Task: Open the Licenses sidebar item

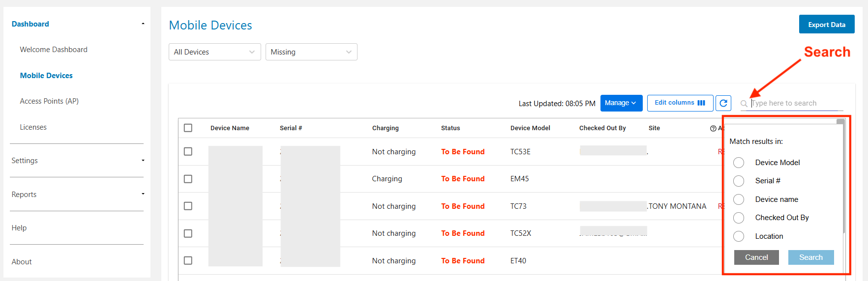Action: [x=33, y=127]
